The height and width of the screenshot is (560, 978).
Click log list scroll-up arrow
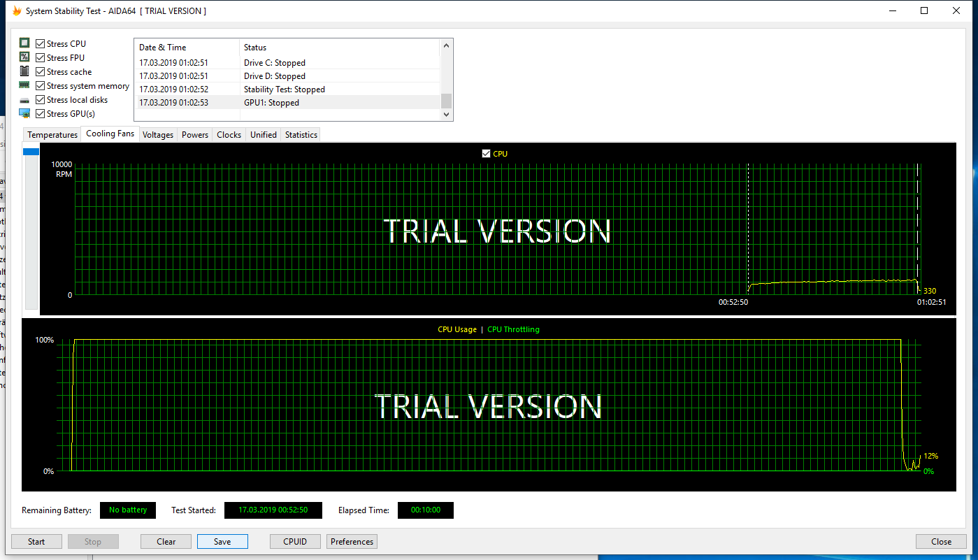point(446,48)
